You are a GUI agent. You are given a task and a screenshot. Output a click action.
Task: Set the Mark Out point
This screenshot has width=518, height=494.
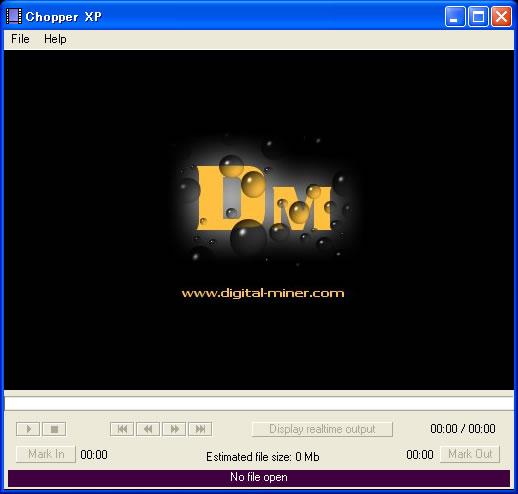click(x=470, y=454)
